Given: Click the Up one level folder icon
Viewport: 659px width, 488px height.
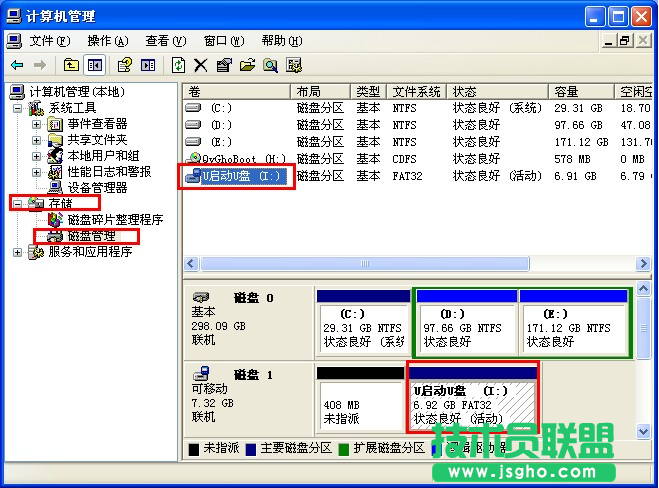Looking at the screenshot, I should (71, 65).
